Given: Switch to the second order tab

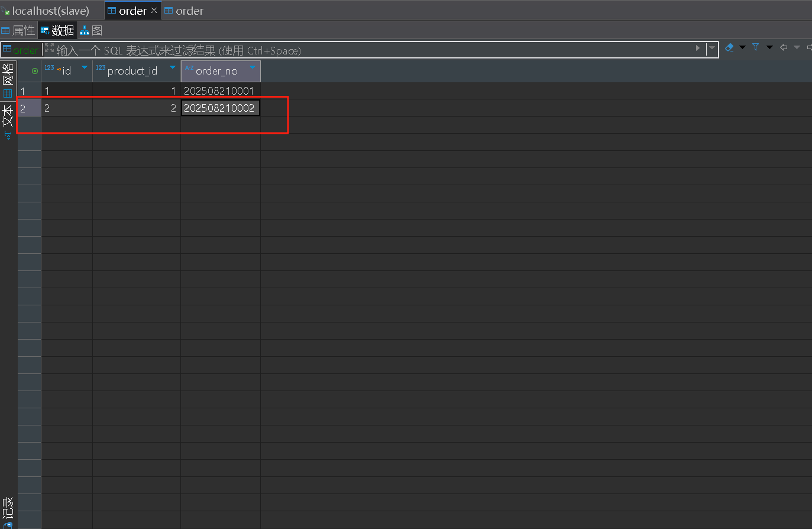Looking at the screenshot, I should (184, 11).
